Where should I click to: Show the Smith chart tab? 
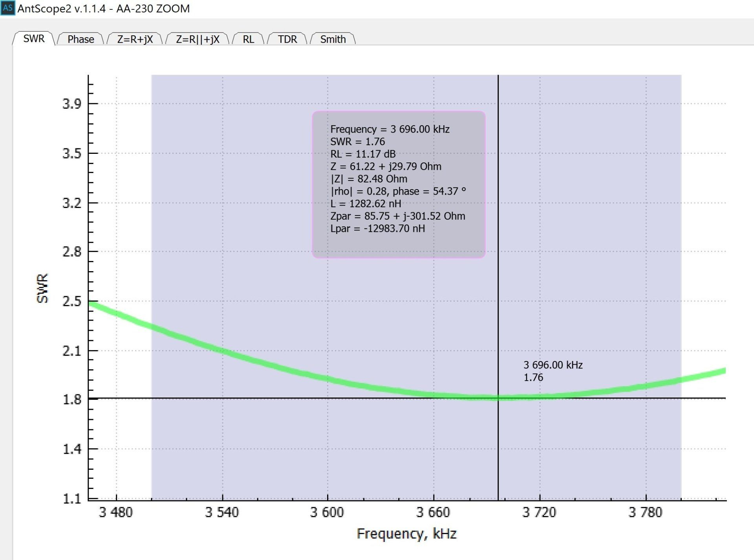pyautogui.click(x=333, y=39)
